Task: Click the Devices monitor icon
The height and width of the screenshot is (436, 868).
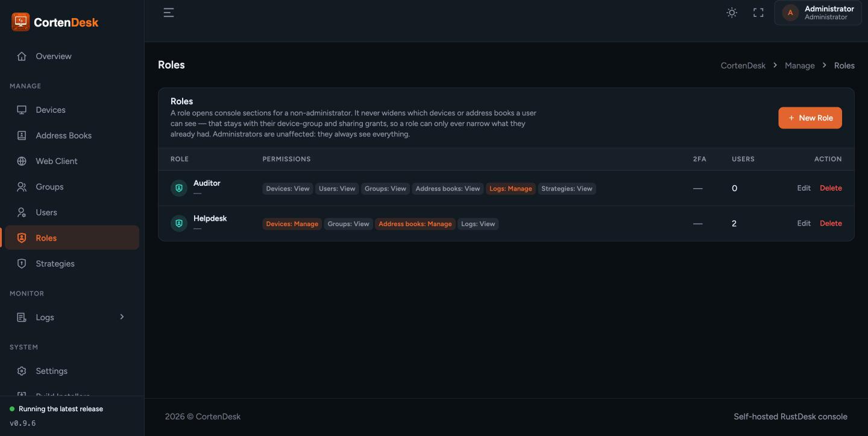Action: 22,110
